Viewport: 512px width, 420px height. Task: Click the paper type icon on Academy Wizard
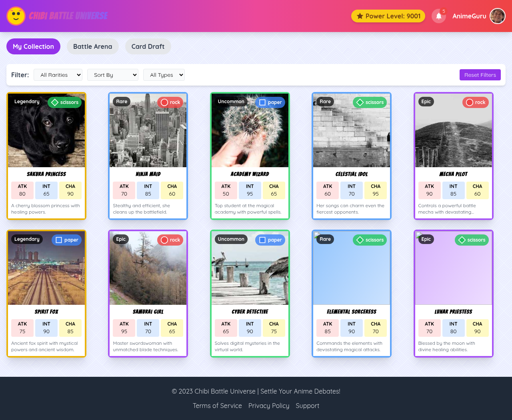[270, 102]
